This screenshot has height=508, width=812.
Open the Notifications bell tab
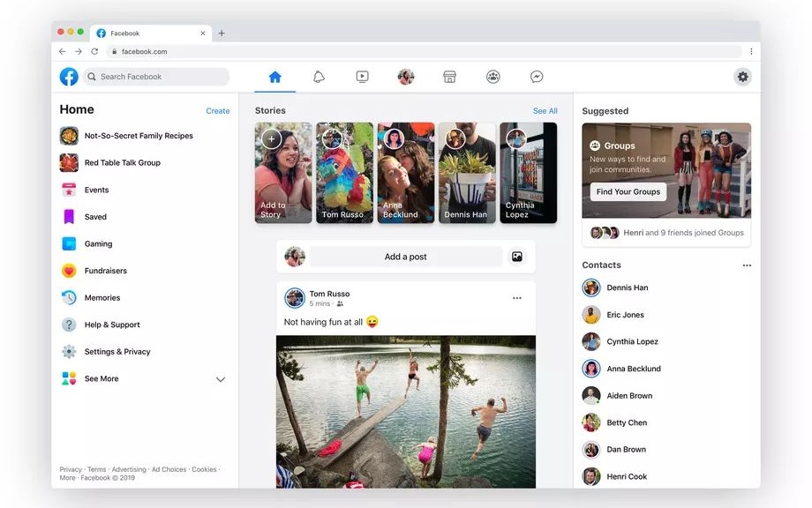[319, 77]
